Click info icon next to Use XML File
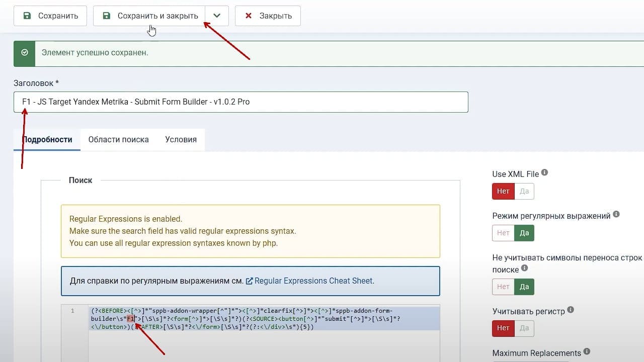This screenshot has width=644, height=362. click(x=544, y=173)
